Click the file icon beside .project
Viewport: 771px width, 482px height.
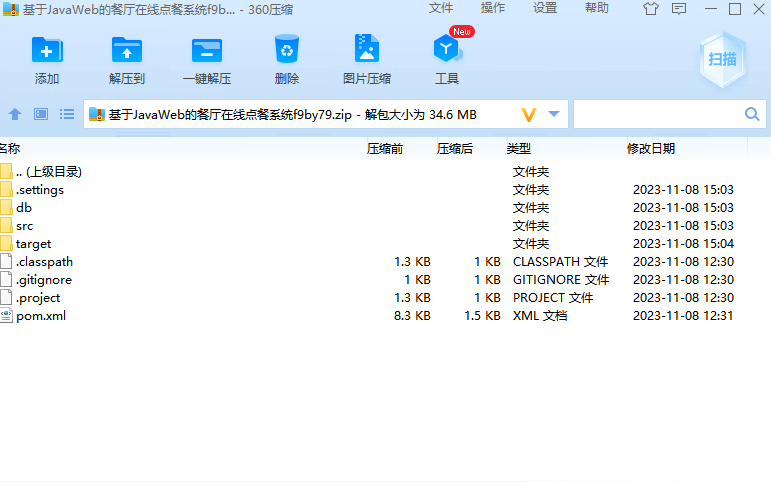click(x=6, y=297)
